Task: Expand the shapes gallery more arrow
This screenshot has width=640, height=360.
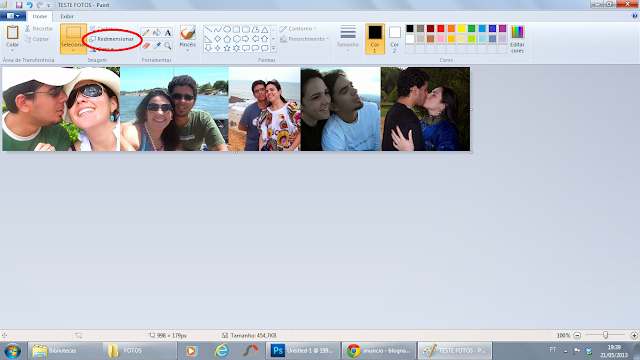Action: 273,49
